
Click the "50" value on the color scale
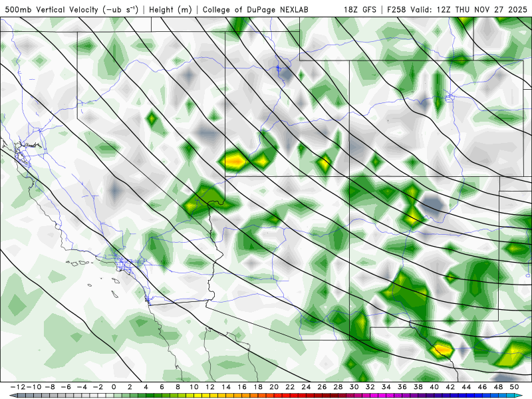[515, 387]
